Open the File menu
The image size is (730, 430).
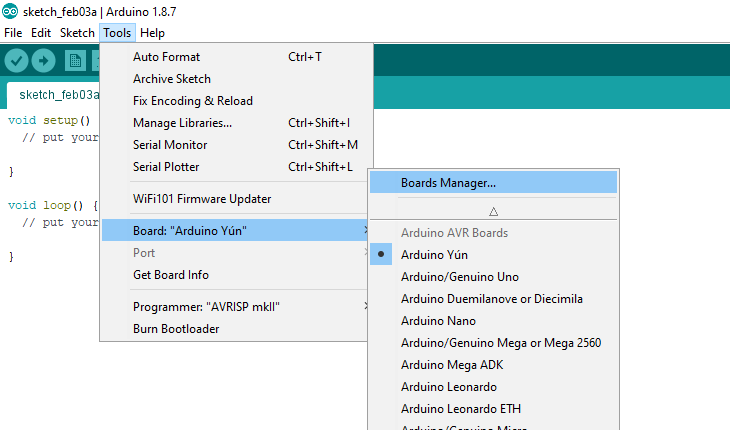(x=13, y=33)
